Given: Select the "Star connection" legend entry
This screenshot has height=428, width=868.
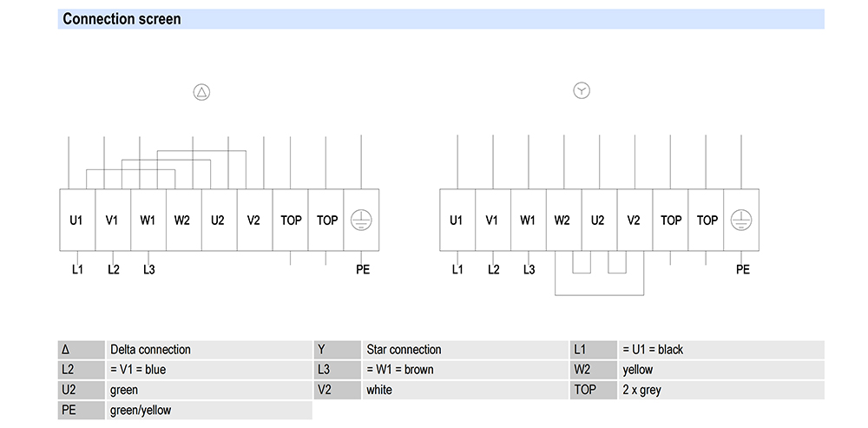Looking at the screenshot, I should pyautogui.click(x=404, y=350).
